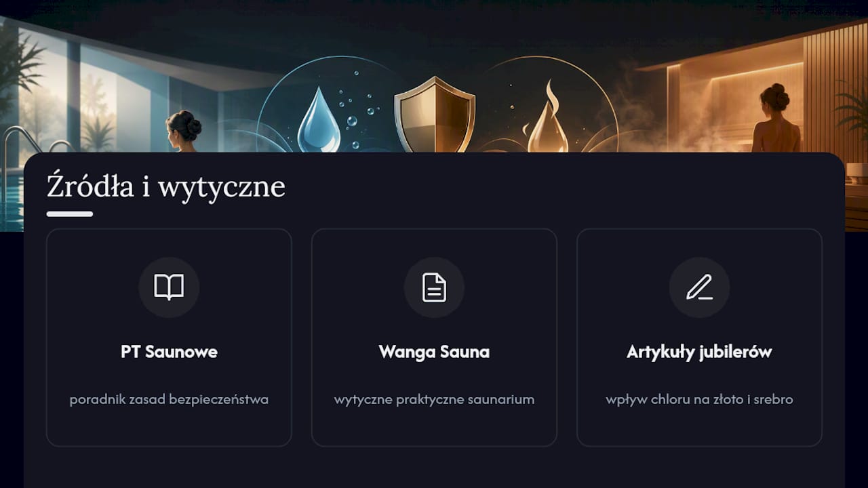Open the Wanga Sauna heading
868x488 pixels.
tap(434, 352)
